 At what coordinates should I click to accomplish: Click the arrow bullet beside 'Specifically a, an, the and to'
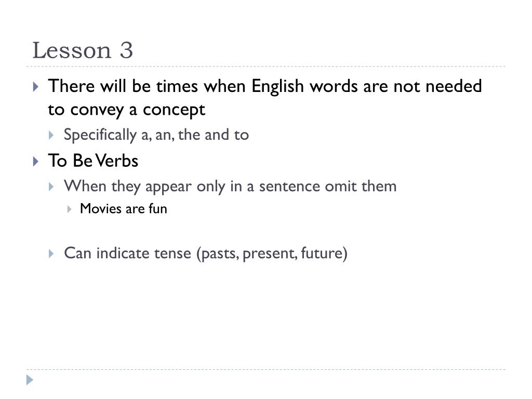[51, 136]
